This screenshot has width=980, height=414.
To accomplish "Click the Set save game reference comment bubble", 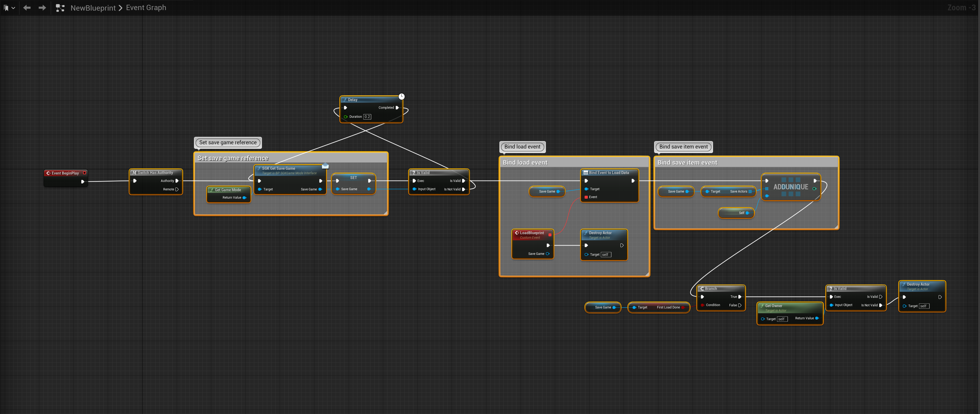I will pyautogui.click(x=227, y=142).
